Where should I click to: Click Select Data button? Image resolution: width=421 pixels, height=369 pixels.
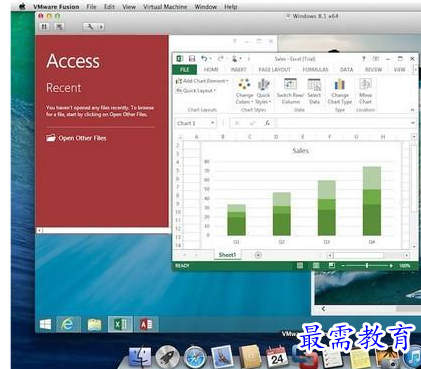(314, 92)
